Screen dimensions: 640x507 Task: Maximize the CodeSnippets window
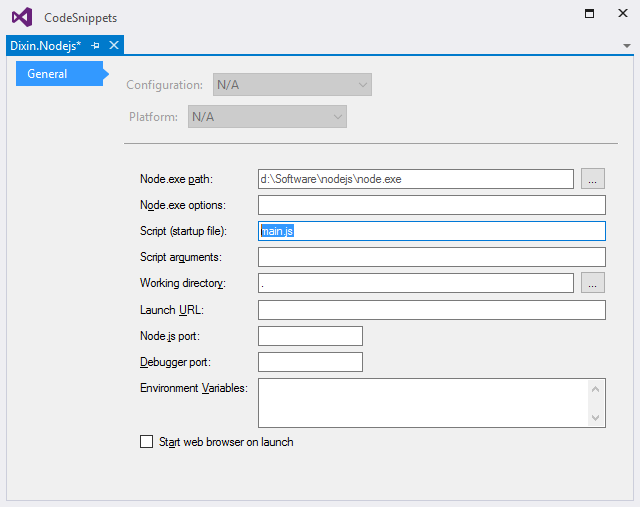click(589, 13)
